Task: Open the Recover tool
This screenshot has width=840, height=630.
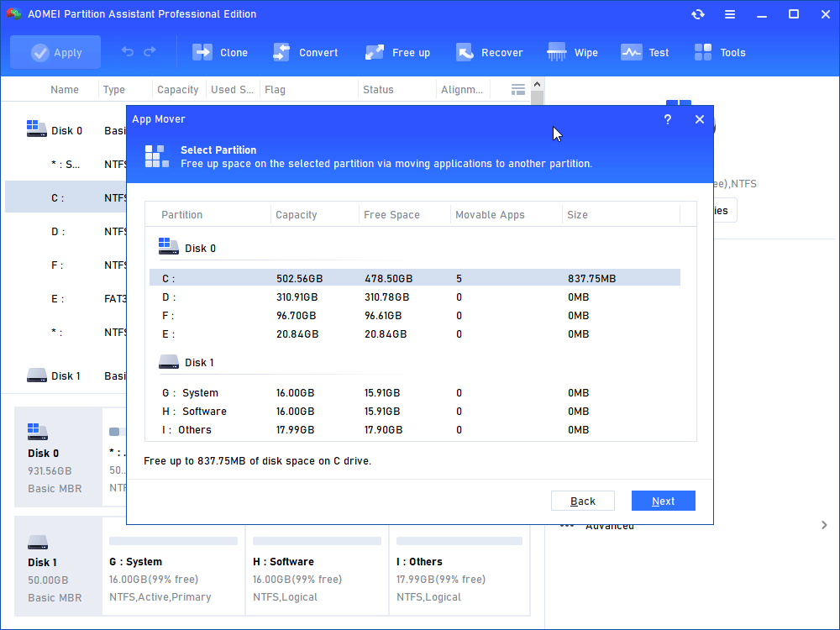Action: pos(489,52)
